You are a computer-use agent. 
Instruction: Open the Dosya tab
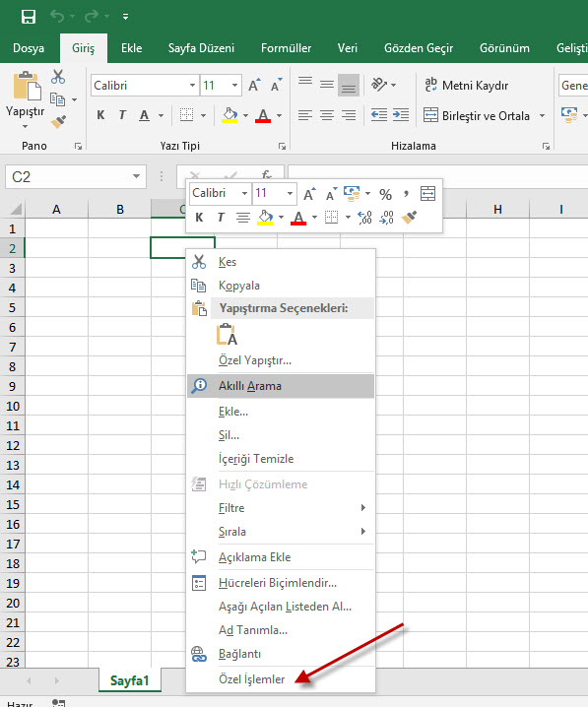[x=29, y=48]
